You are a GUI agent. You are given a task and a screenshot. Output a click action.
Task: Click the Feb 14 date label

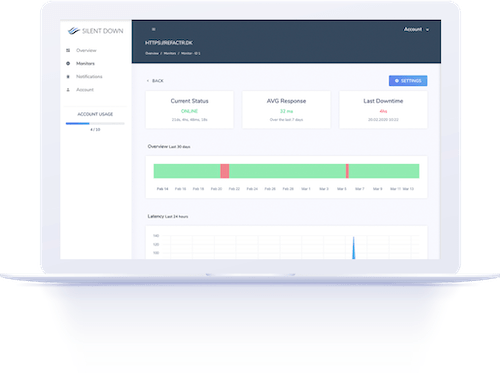[x=162, y=189]
